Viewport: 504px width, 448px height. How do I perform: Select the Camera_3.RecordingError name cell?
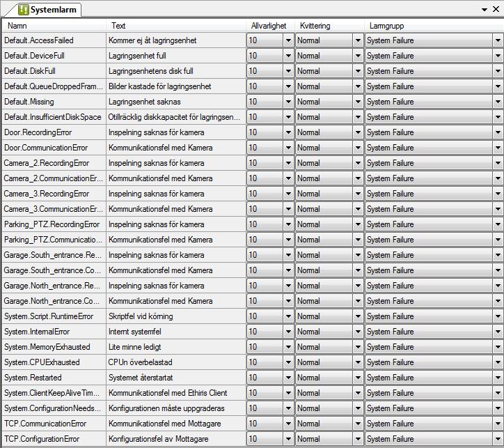[54, 194]
